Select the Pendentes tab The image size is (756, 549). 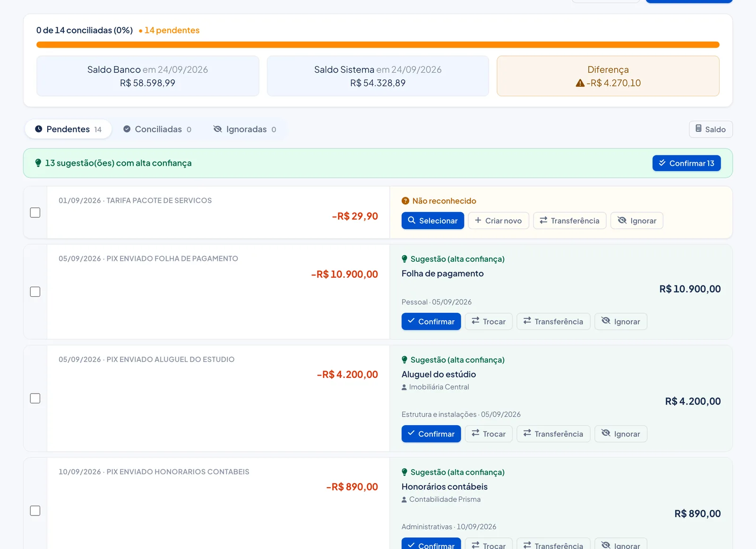click(68, 129)
